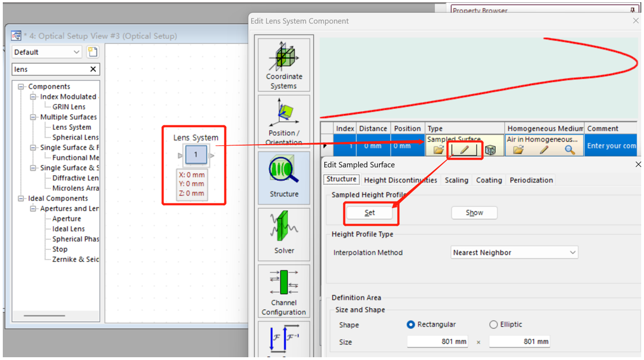The height and width of the screenshot is (360, 644).
Task: Open the Default catalog dropdown
Action: pyautogui.click(x=47, y=52)
